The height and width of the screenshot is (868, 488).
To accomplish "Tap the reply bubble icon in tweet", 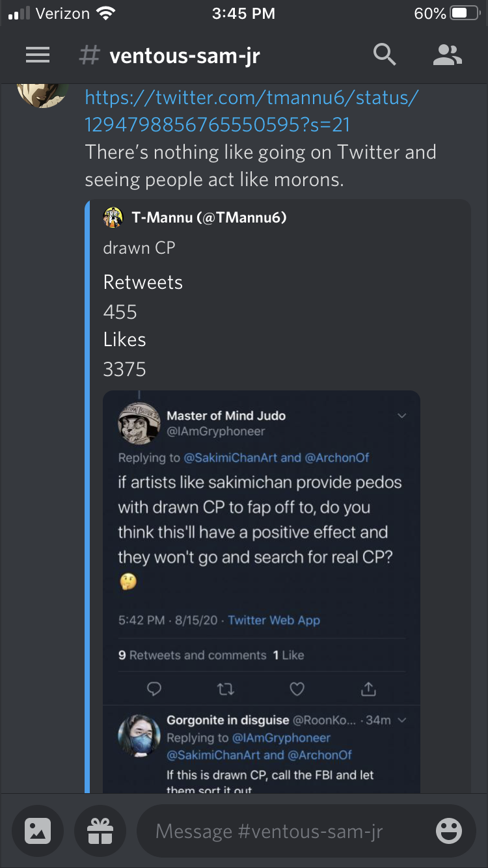I will [x=154, y=688].
